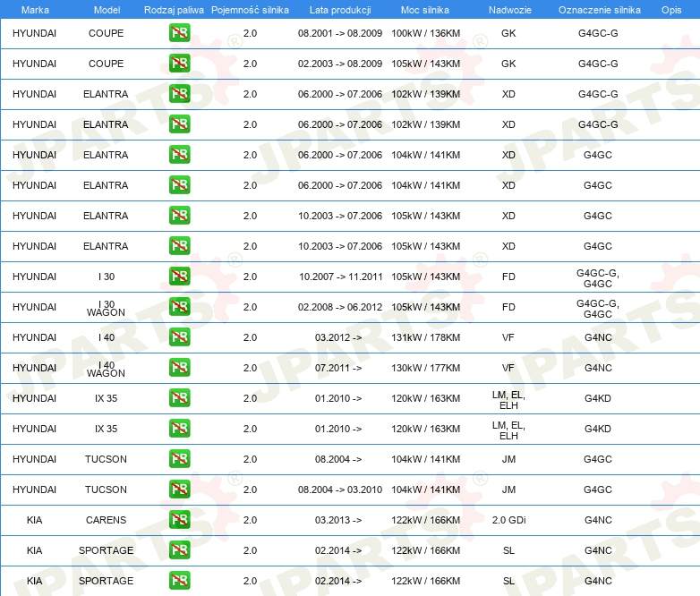Select the Nadwozie column header

tap(508, 9)
